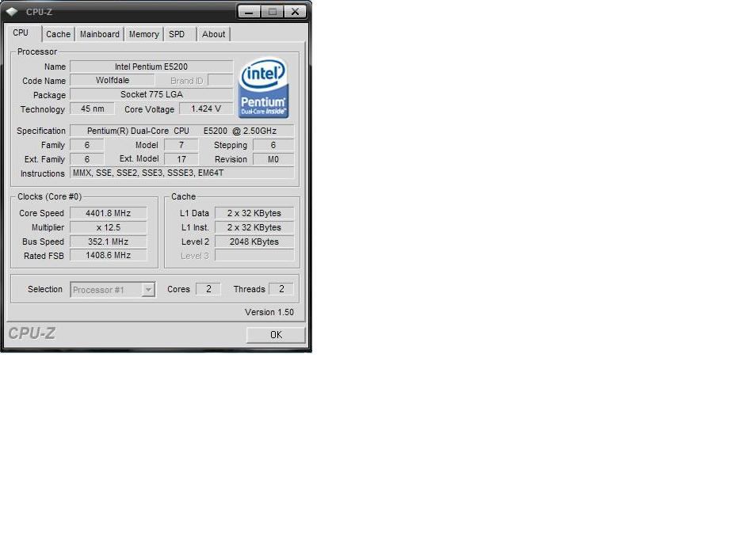756x548 pixels.
Task: Click the L1 Data value 2 x 32 KBytes
Action: coord(254,213)
